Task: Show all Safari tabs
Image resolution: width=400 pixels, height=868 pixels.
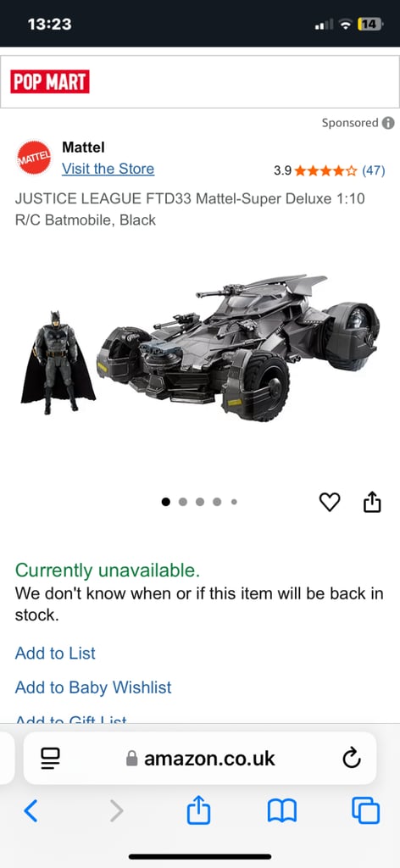Action: [x=366, y=811]
